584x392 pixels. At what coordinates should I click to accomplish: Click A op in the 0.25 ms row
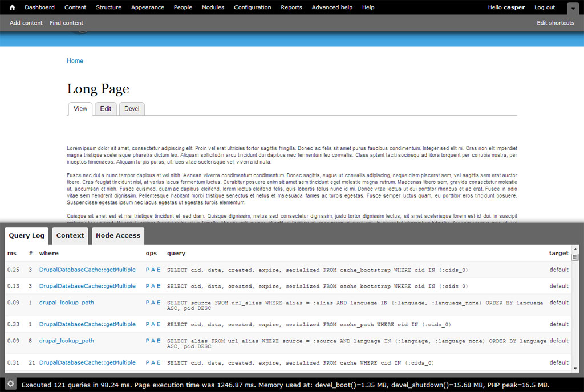pos(153,269)
